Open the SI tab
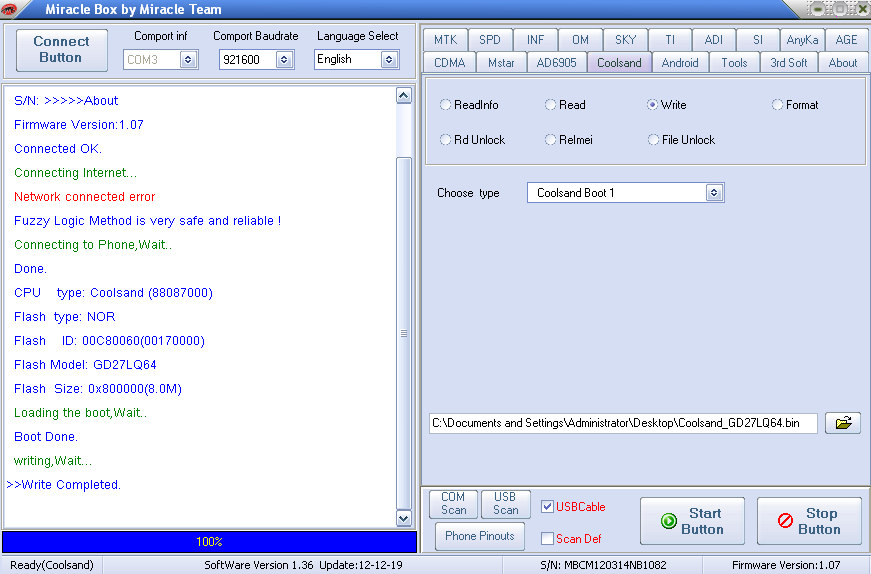The height and width of the screenshot is (574, 871). tap(758, 39)
